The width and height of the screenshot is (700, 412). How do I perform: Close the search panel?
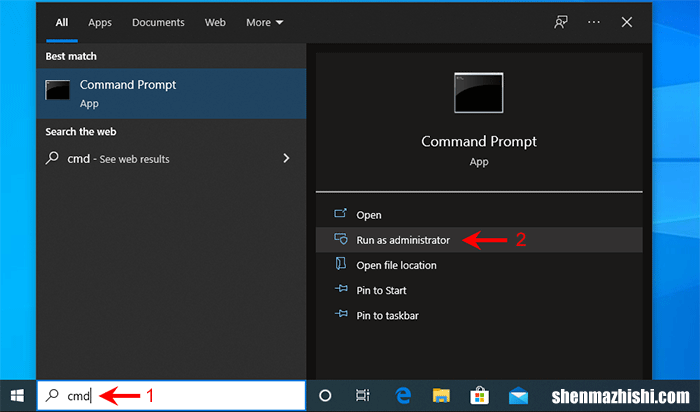[x=627, y=22]
